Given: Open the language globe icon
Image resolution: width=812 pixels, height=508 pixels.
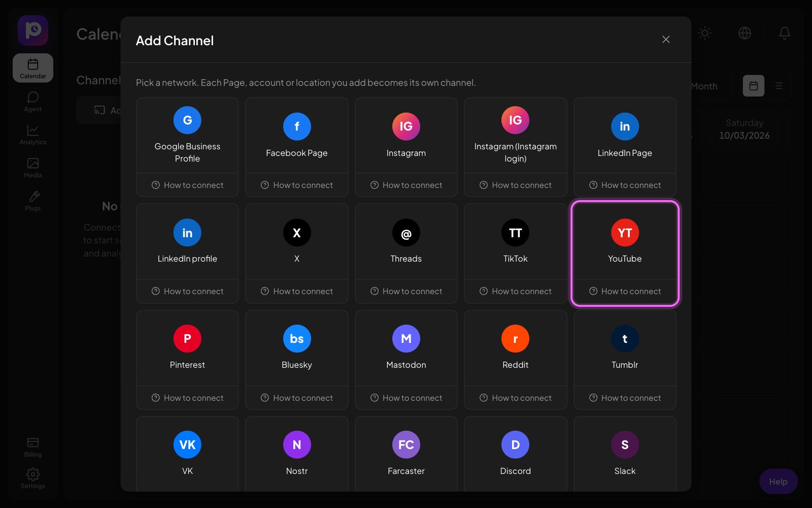Looking at the screenshot, I should pyautogui.click(x=745, y=33).
